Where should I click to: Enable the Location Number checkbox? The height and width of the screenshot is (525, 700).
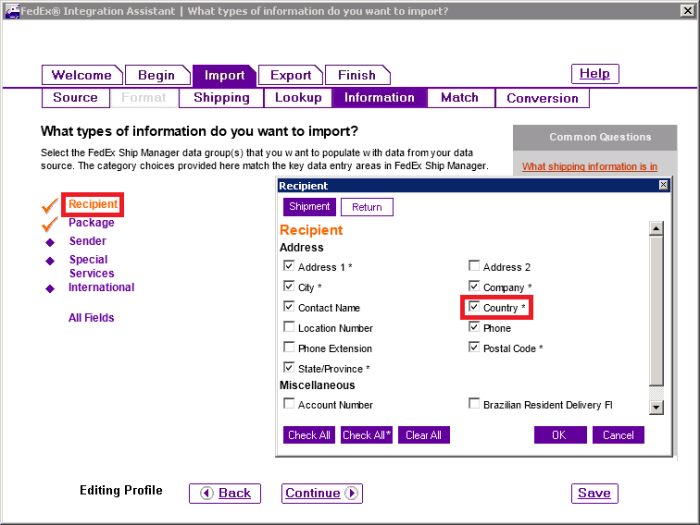tap(289, 327)
